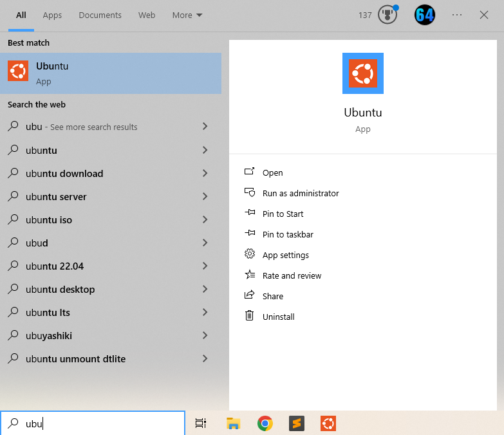
Task: Click the large Ubuntu logo in preview pane
Action: click(363, 73)
